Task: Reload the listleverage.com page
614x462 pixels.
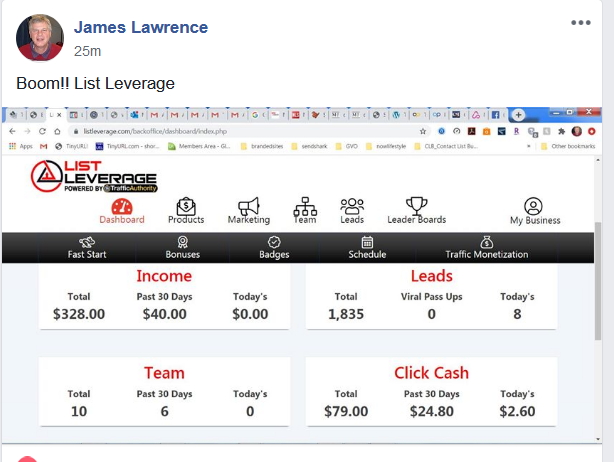Action: point(42,131)
